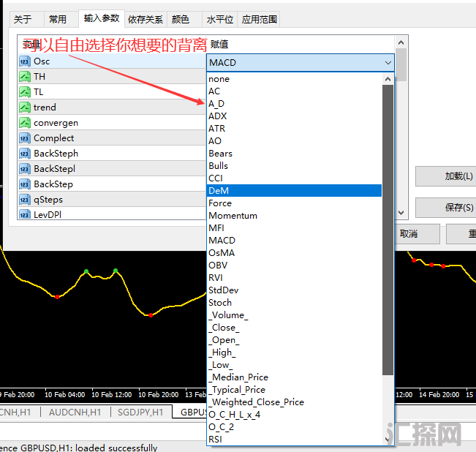Choose none in the Osc dropdown list
Viewport: 476px width, 452px height.
coord(294,79)
